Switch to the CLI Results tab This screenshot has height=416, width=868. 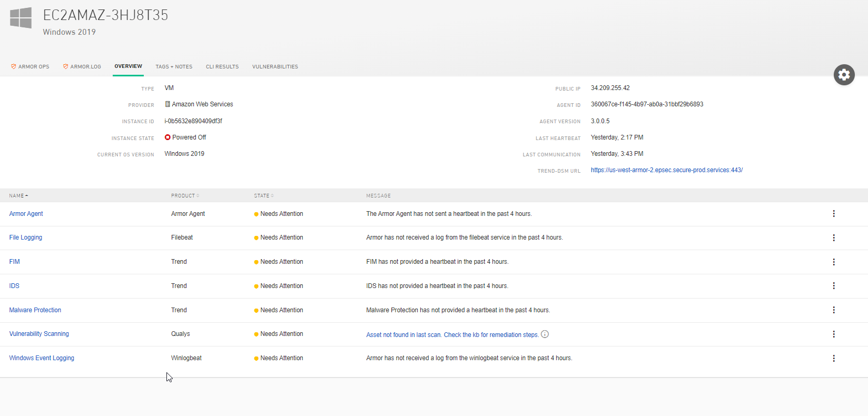point(222,67)
